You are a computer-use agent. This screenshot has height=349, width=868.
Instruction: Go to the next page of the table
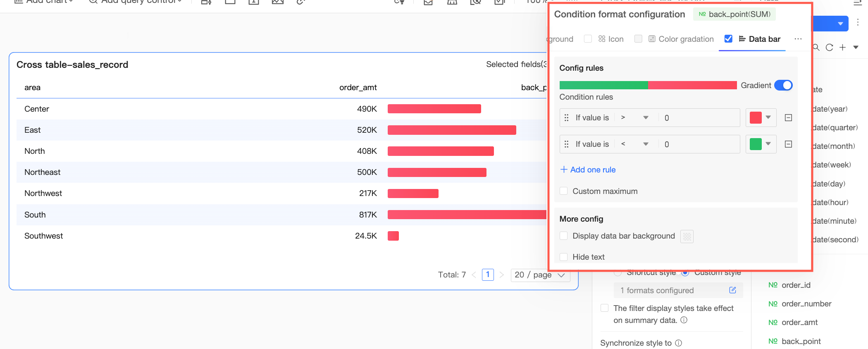click(502, 275)
